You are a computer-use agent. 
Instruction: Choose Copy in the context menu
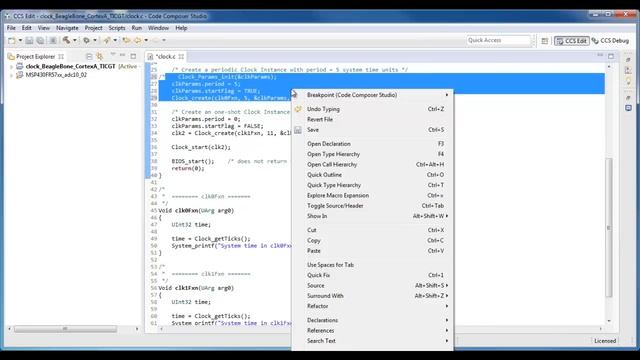click(x=372, y=240)
